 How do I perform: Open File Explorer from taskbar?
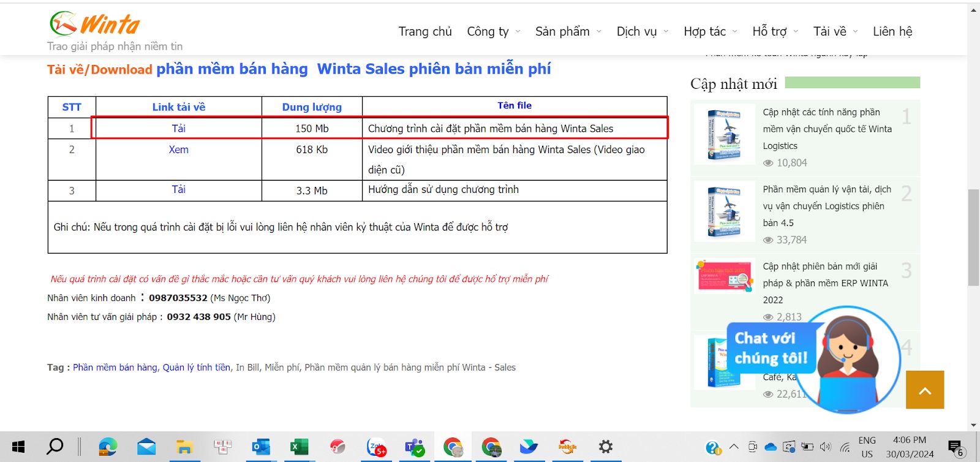[x=184, y=447]
